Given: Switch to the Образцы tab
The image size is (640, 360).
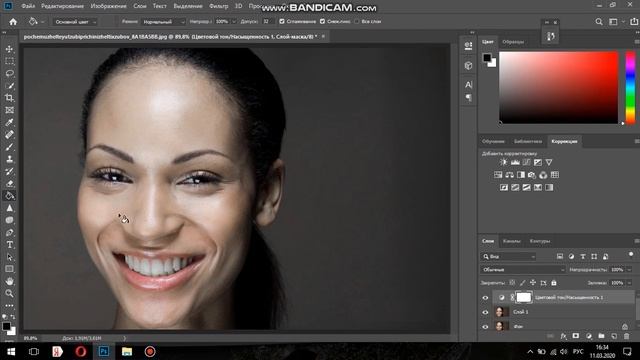Looking at the screenshot, I should [513, 42].
